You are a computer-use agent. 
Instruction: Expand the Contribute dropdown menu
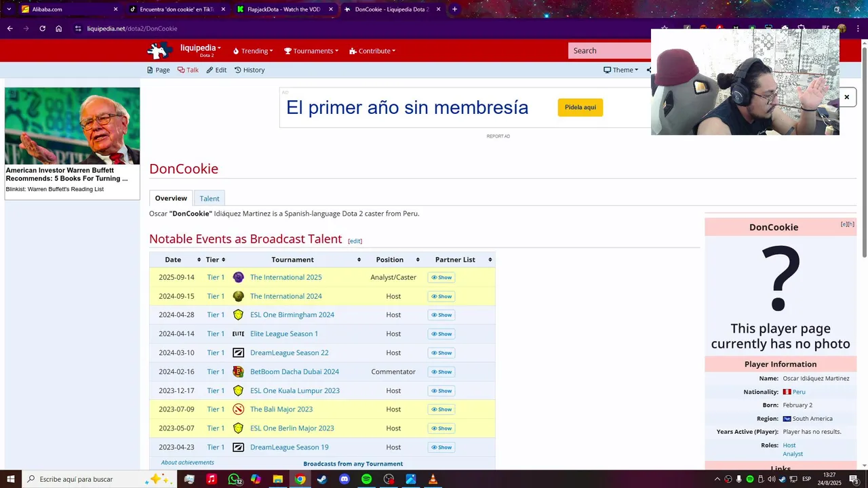pyautogui.click(x=372, y=51)
